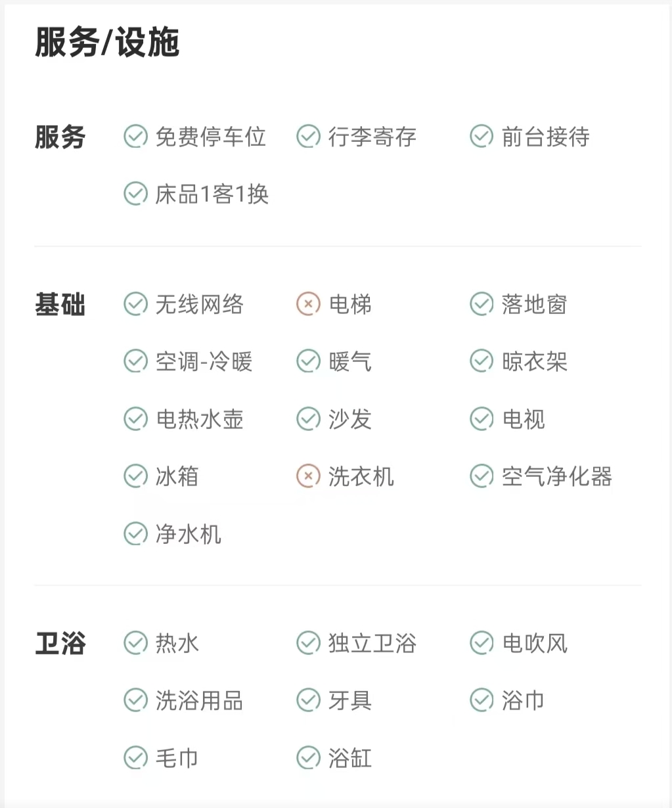Click the 基础 section heading
672x808 pixels.
(x=60, y=305)
